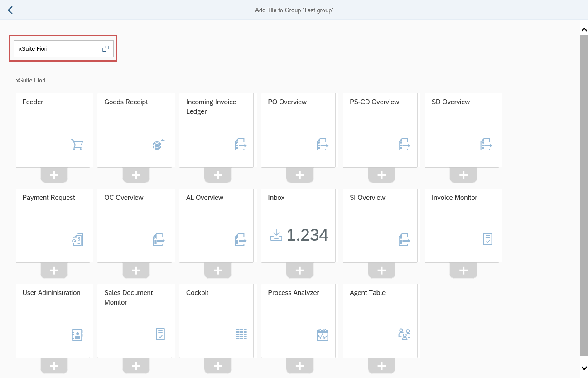
Task: Open value help icon in catalog field
Action: tap(106, 48)
